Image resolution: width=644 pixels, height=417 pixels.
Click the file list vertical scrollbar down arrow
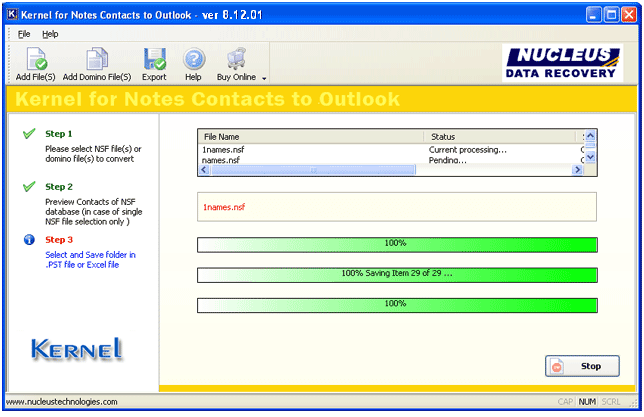click(x=590, y=158)
